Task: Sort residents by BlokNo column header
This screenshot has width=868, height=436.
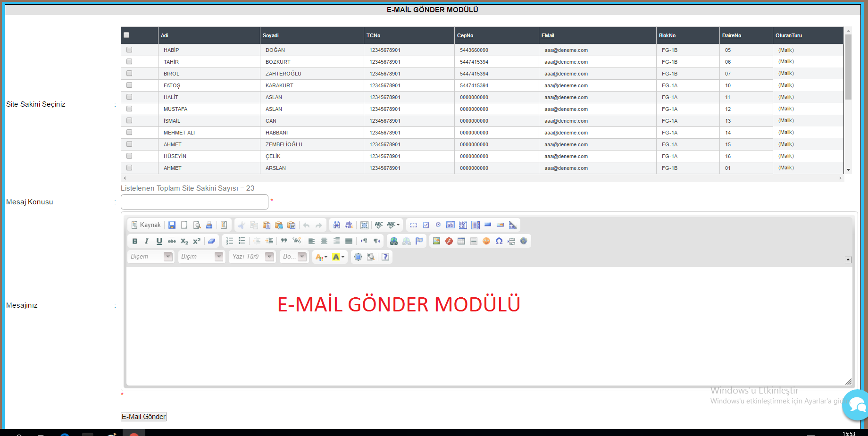Action: click(667, 35)
